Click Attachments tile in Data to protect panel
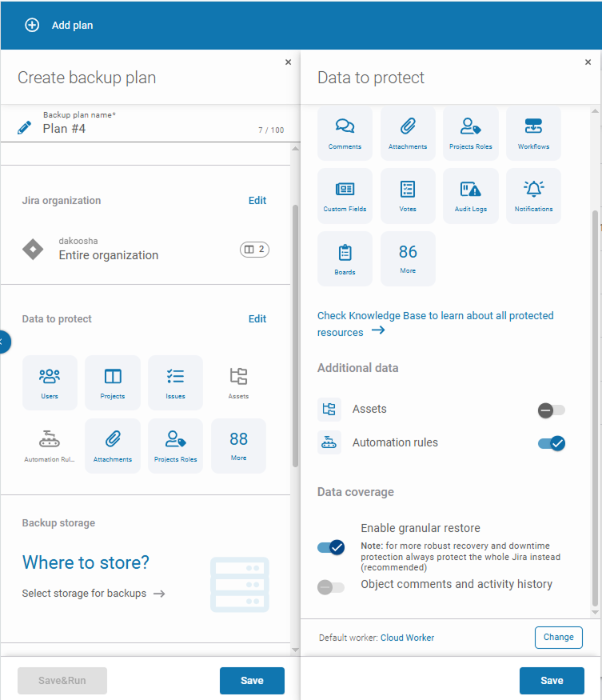The width and height of the screenshot is (602, 700). (x=408, y=133)
